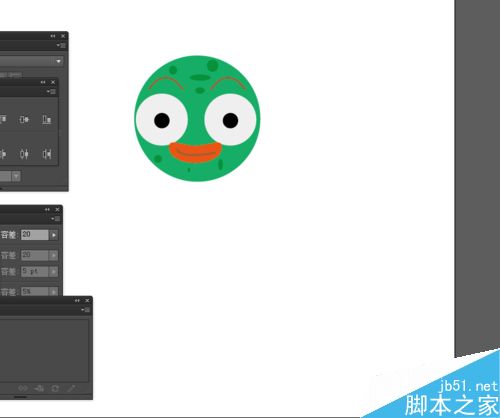Viewport: 500px width, 418px height.
Task: Open the bottom links panel flyout menu
Action: pyautogui.click(x=86, y=310)
